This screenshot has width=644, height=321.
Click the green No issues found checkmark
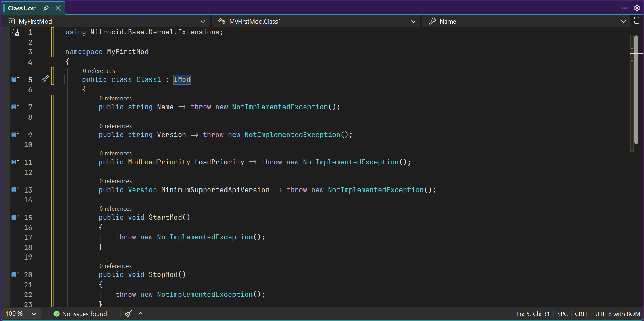point(57,314)
